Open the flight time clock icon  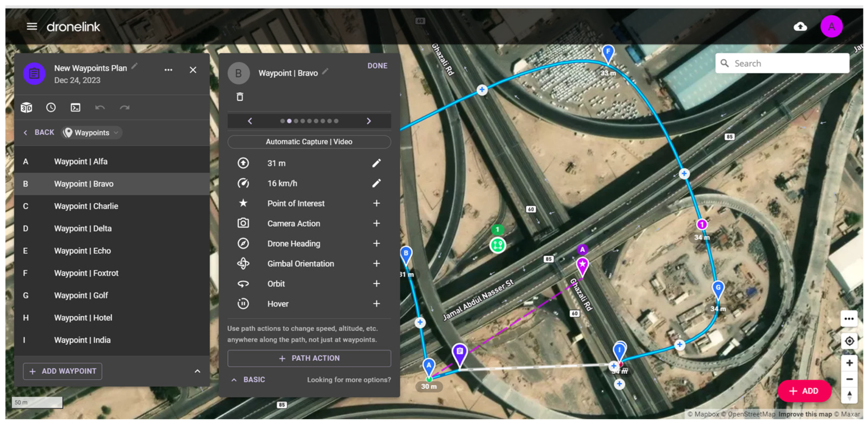pos(51,108)
